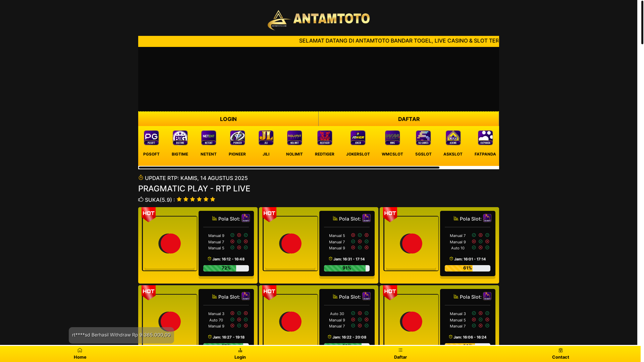Open Home in the bottom navigation
The image size is (644, 362).
click(80, 354)
